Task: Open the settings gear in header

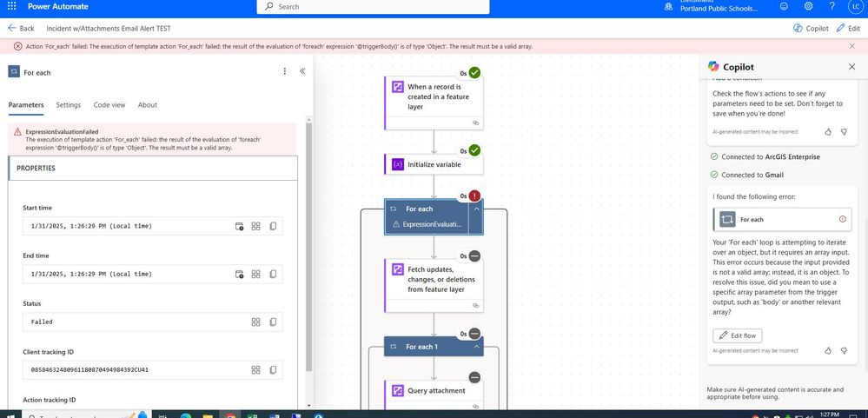Action: coord(808,6)
